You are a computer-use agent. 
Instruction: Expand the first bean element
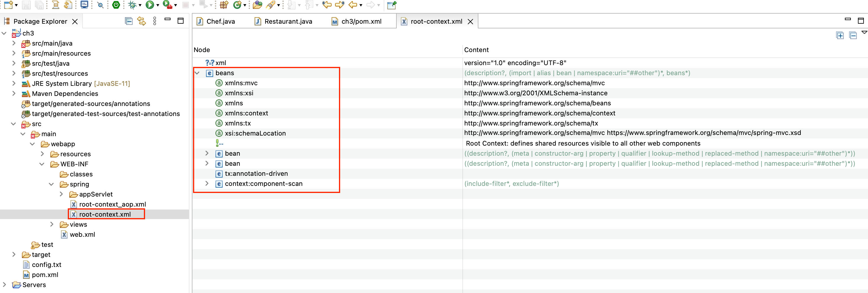(x=207, y=153)
